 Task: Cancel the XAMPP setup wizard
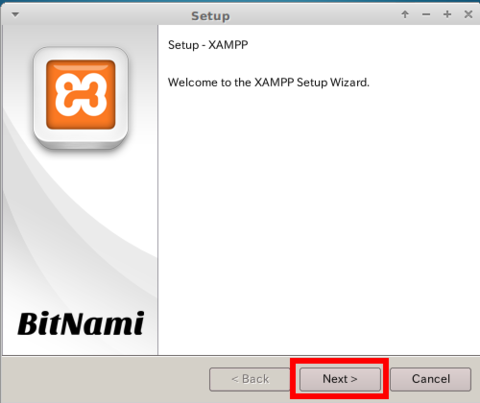click(431, 379)
